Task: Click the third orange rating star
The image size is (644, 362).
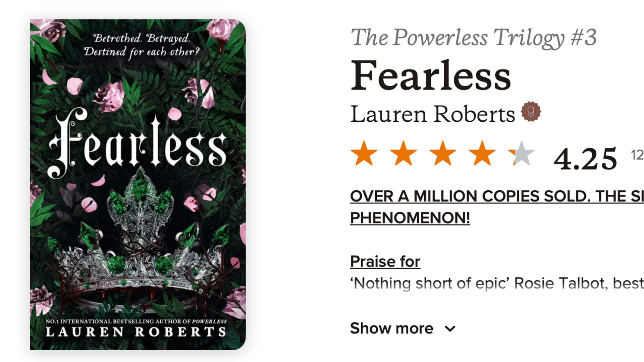Action: point(443,154)
